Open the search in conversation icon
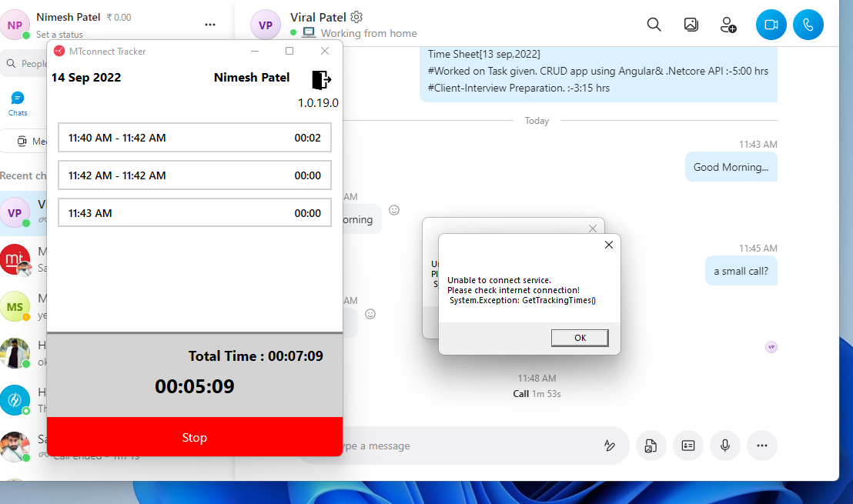 pos(654,25)
